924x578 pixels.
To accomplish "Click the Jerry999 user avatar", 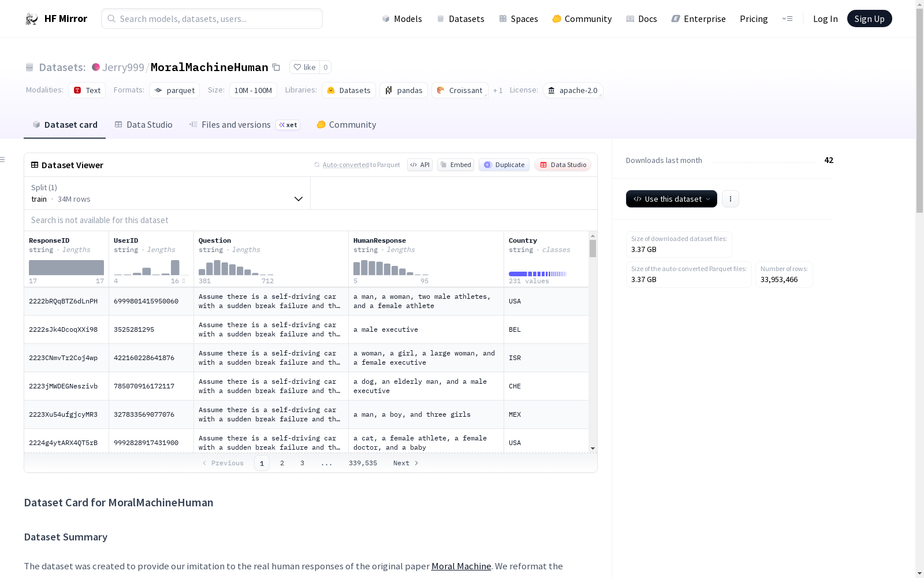I will (96, 67).
